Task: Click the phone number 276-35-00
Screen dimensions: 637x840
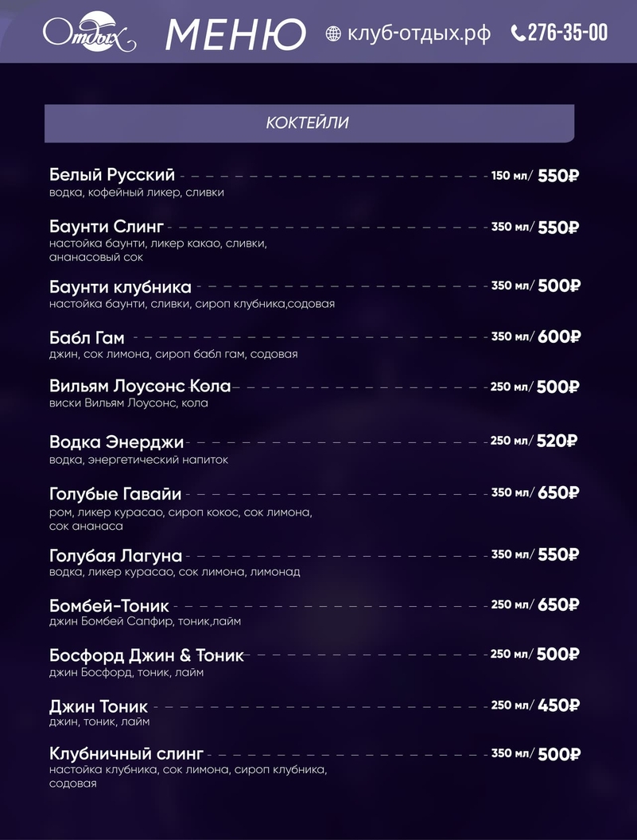Action: pyautogui.click(x=568, y=33)
